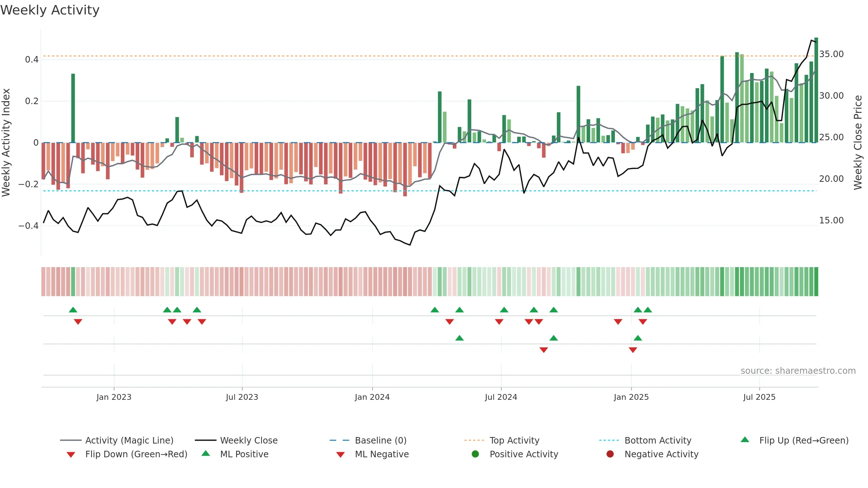Viewport: 868px width, 488px height.
Task: Click the Jul 2024 x-axis label
Action: (501, 397)
